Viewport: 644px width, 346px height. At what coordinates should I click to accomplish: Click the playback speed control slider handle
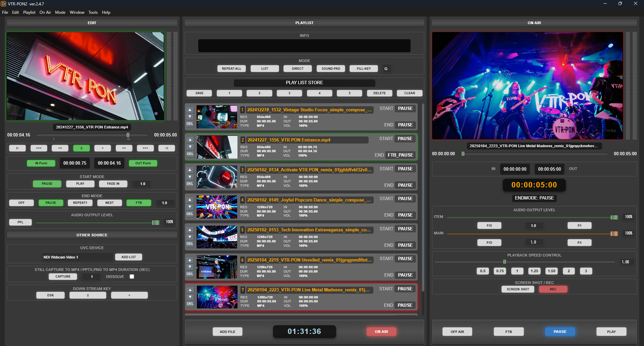(x=504, y=262)
